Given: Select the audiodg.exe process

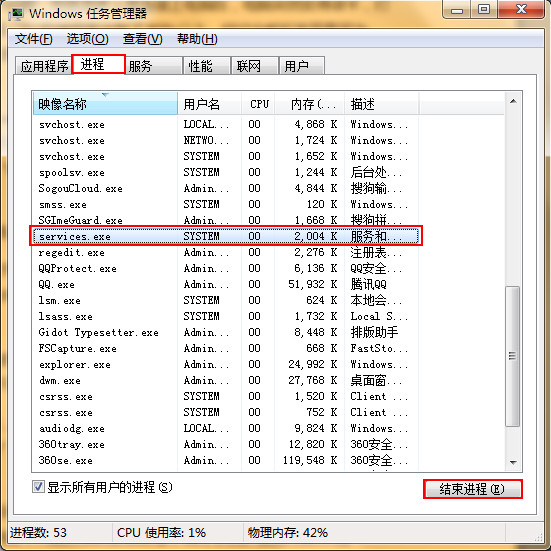Looking at the screenshot, I should [226, 428].
